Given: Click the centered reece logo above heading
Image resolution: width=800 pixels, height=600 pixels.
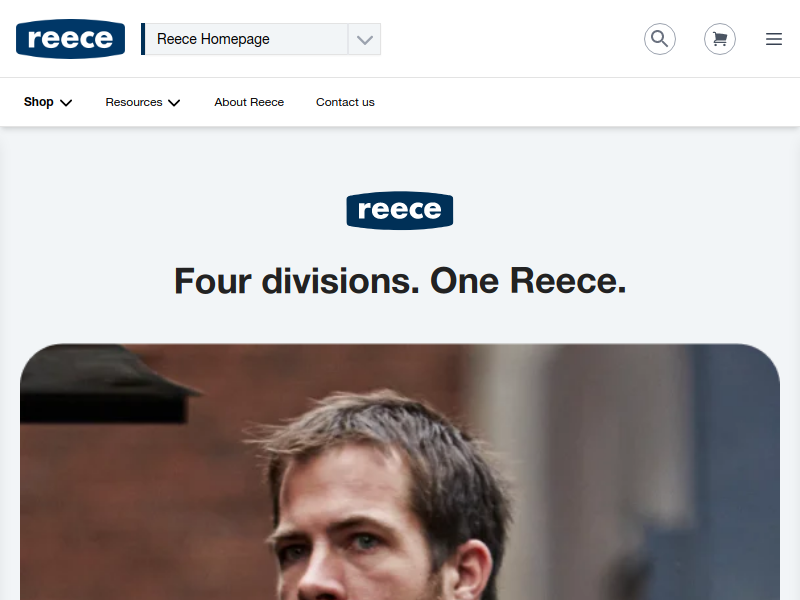Looking at the screenshot, I should tap(399, 210).
